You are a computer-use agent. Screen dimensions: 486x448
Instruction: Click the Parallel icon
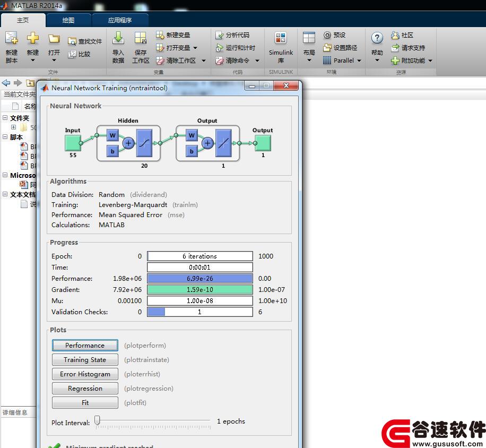point(327,61)
